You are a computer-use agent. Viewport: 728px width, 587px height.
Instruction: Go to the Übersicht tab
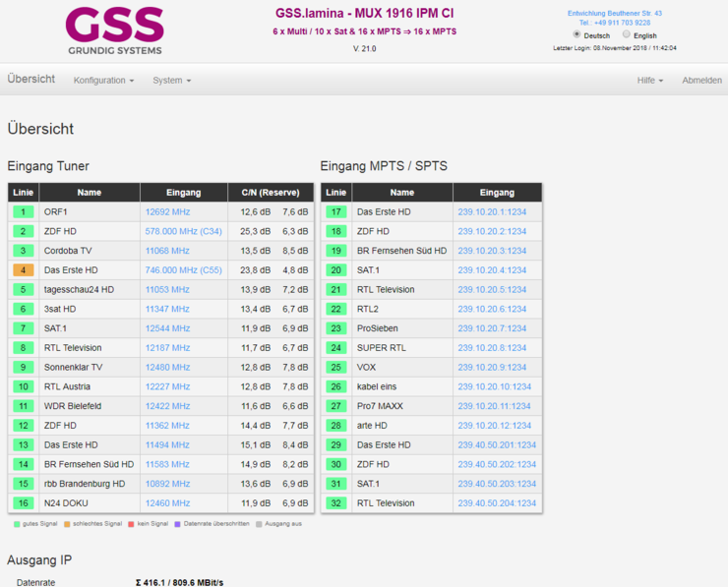pos(31,80)
